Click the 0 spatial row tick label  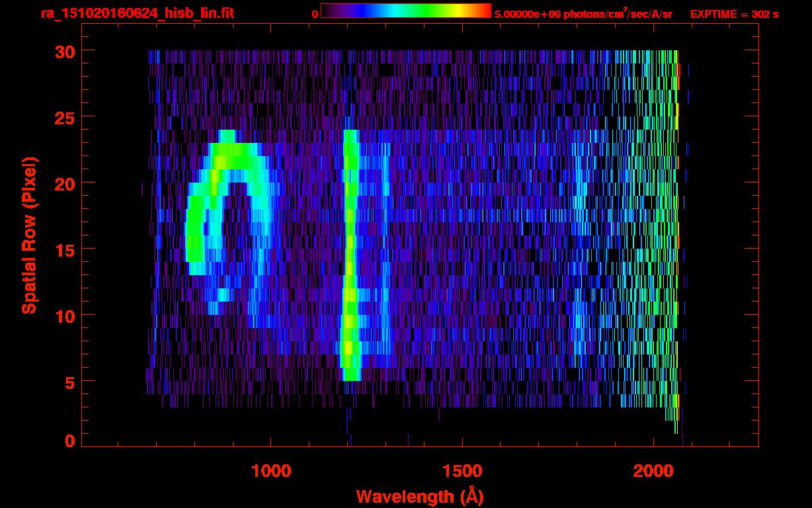(70, 441)
